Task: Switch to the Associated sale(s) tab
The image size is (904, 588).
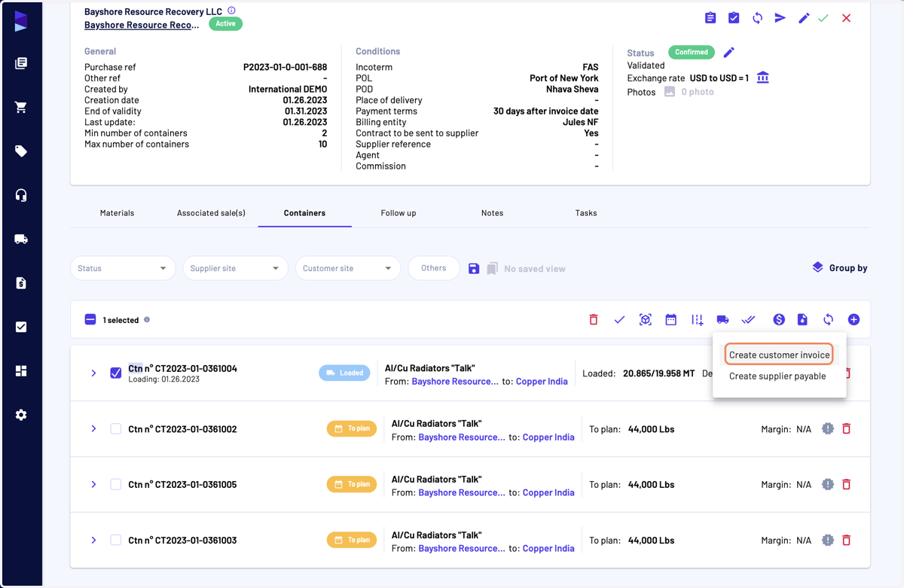Action: click(211, 213)
